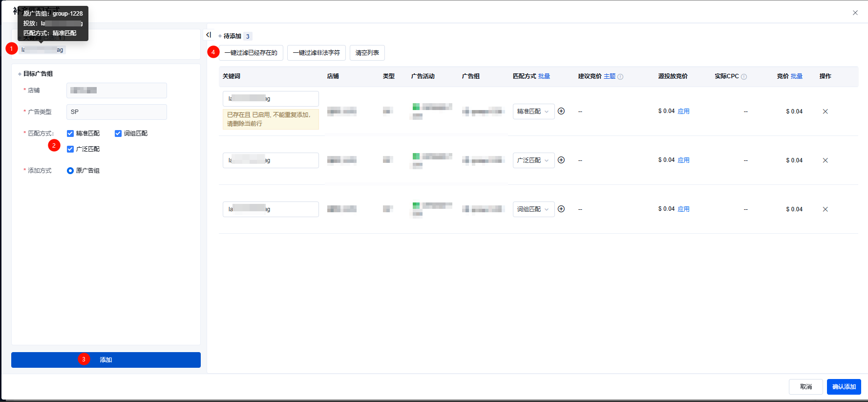Open the 广泛匹配 match type dropdown
Viewport: 868px width, 402px height.
tap(533, 160)
